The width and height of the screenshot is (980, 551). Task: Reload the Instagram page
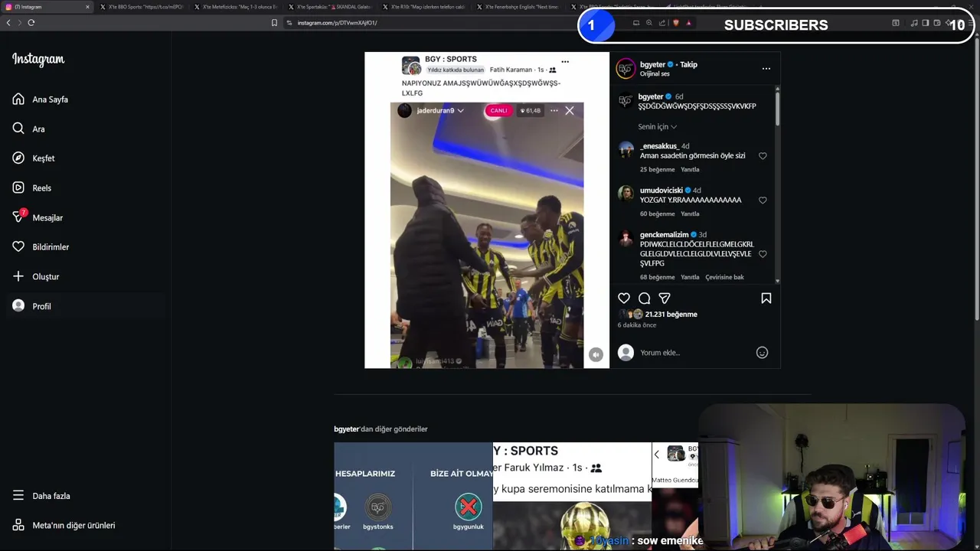click(x=31, y=23)
